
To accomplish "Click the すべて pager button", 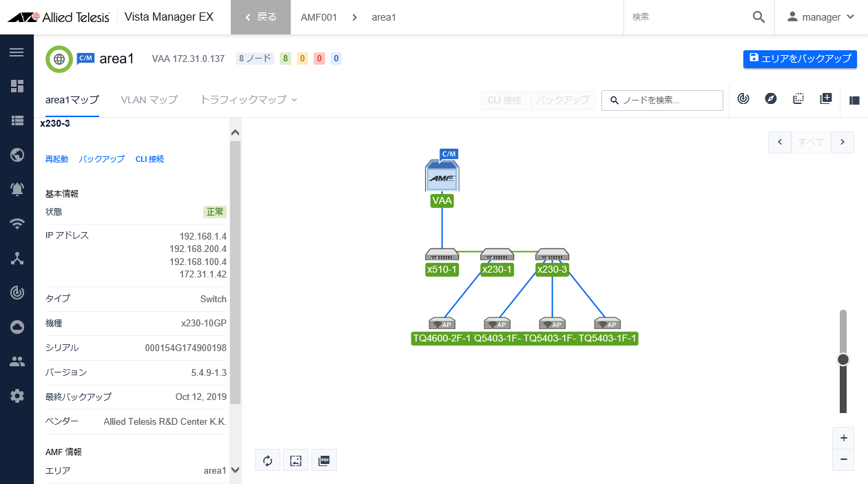I will coord(811,143).
